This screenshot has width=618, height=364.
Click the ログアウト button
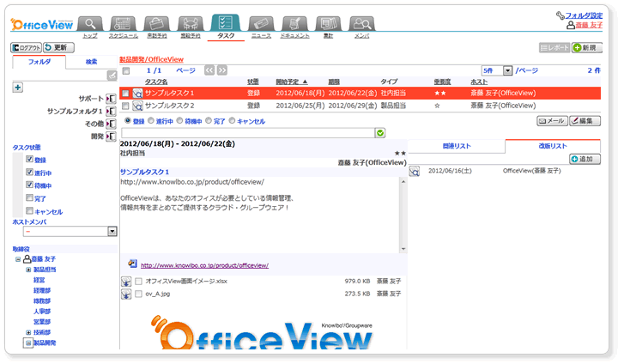point(26,48)
